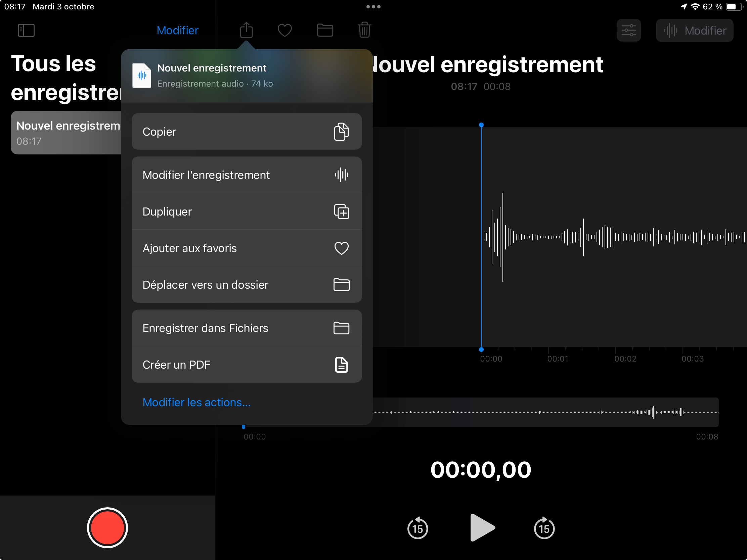
Task: Open playback options sliders icon
Action: point(628,30)
